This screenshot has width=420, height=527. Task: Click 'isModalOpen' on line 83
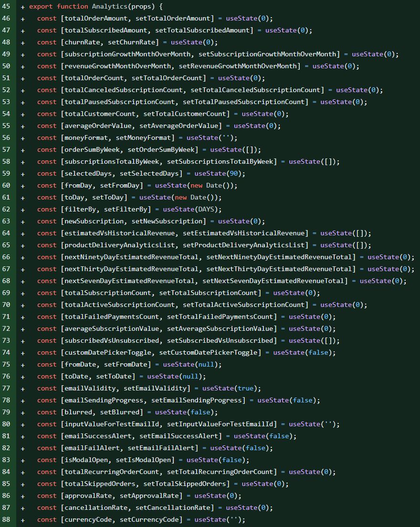pos(86,460)
